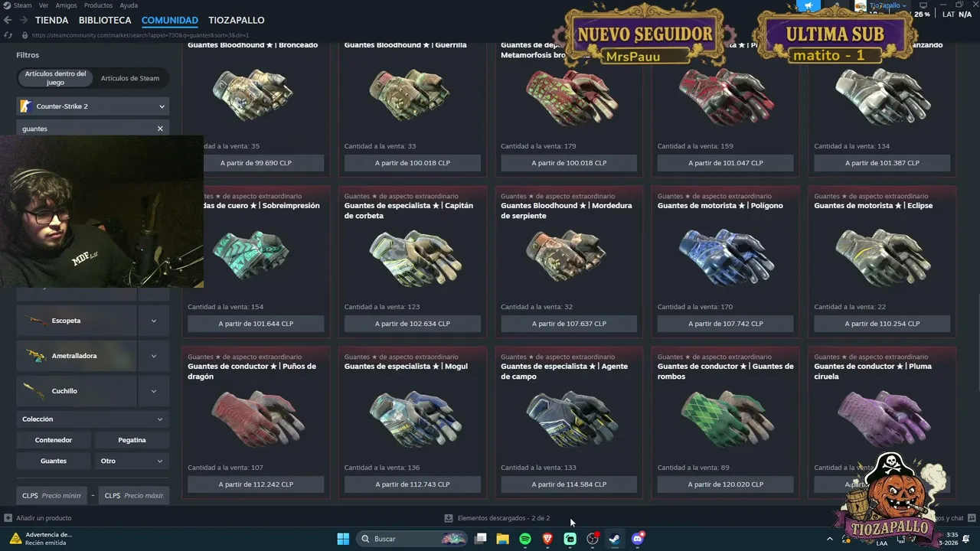The height and width of the screenshot is (551, 980).
Task: Click 'A partir de 112.242 CLP' price button
Action: coord(256,484)
